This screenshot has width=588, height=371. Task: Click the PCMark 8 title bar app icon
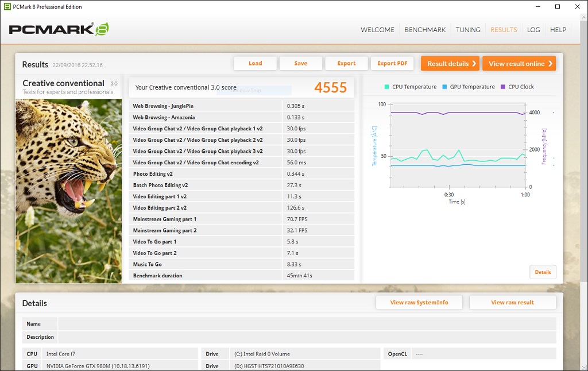pyautogui.click(x=7, y=7)
